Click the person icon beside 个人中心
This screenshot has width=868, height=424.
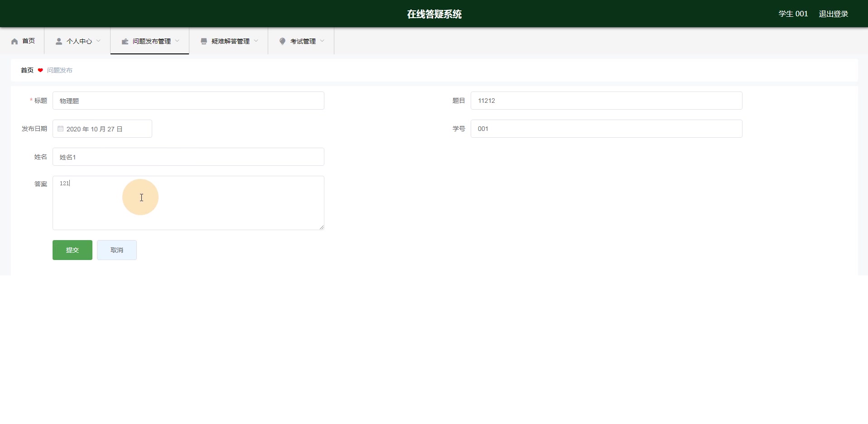[x=59, y=41]
